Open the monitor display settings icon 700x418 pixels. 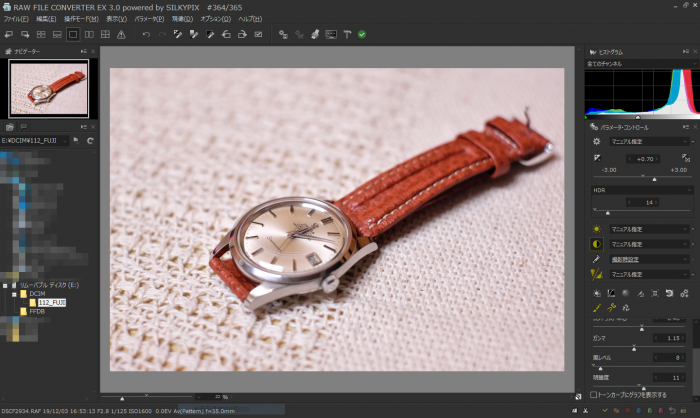[331, 34]
